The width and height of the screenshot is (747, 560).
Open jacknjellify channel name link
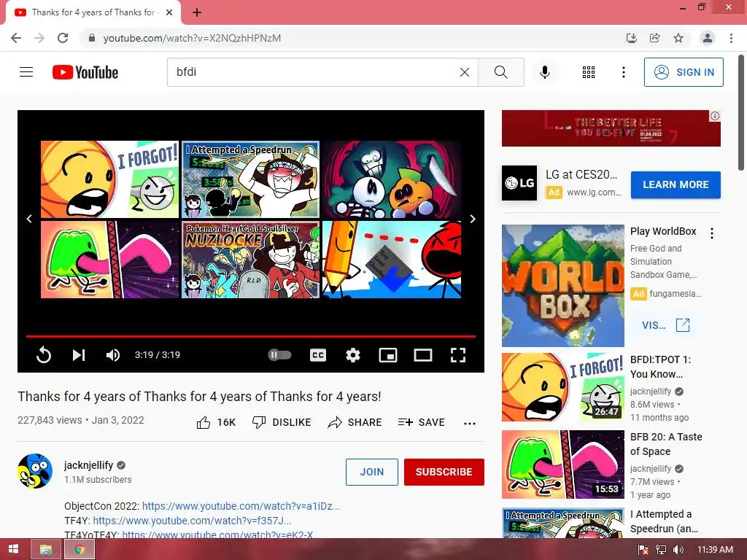pos(88,465)
